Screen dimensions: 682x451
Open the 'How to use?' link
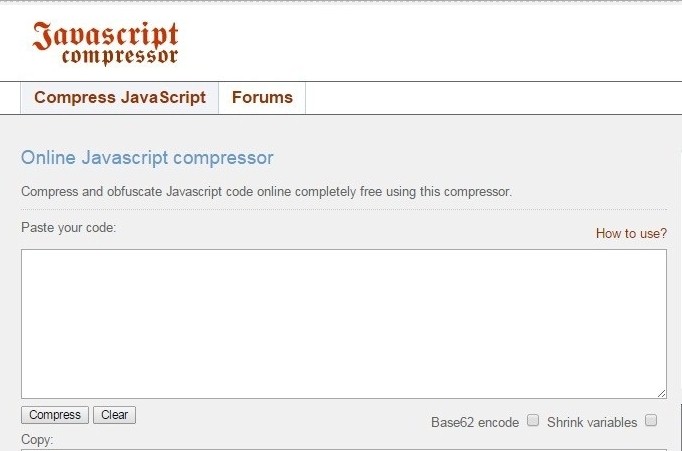pyautogui.click(x=631, y=234)
